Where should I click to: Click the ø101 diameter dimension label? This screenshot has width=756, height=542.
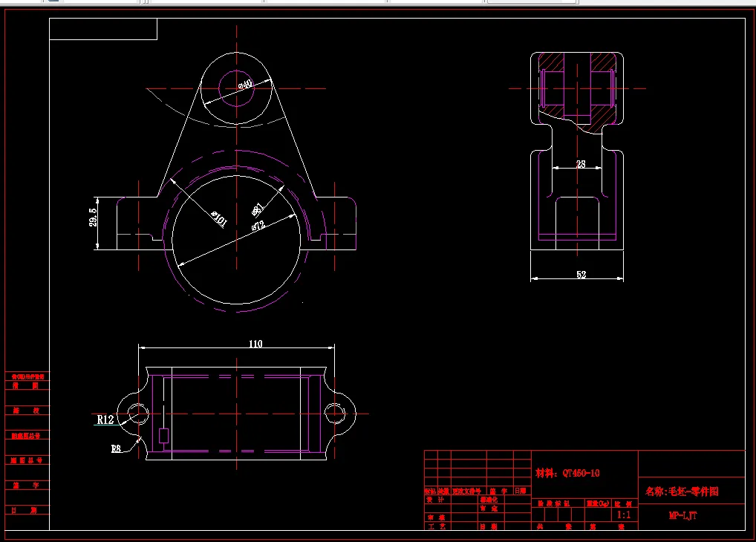pyautogui.click(x=219, y=218)
